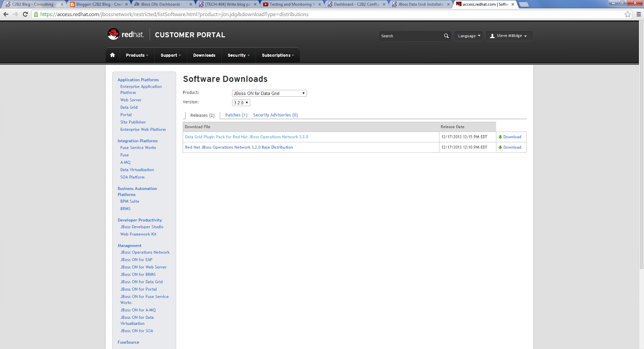Click green download arrow for Base Distribution
Screen dimensions: 644x349
pos(500,147)
